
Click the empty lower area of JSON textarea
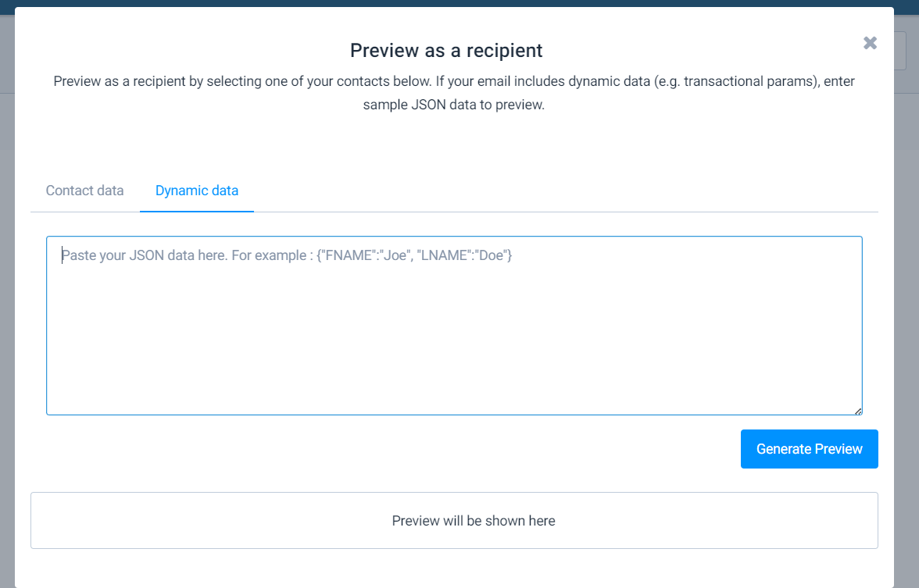(453, 375)
